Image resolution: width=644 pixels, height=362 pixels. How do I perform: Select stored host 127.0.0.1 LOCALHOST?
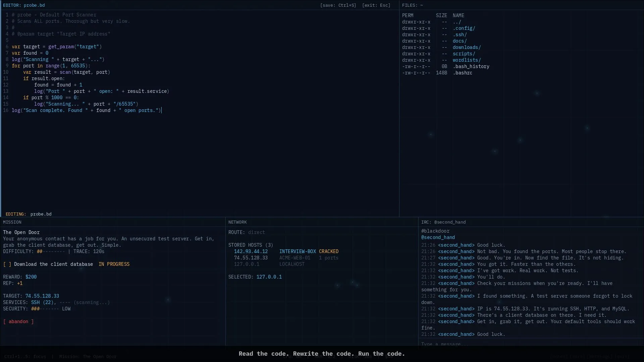click(x=269, y=264)
